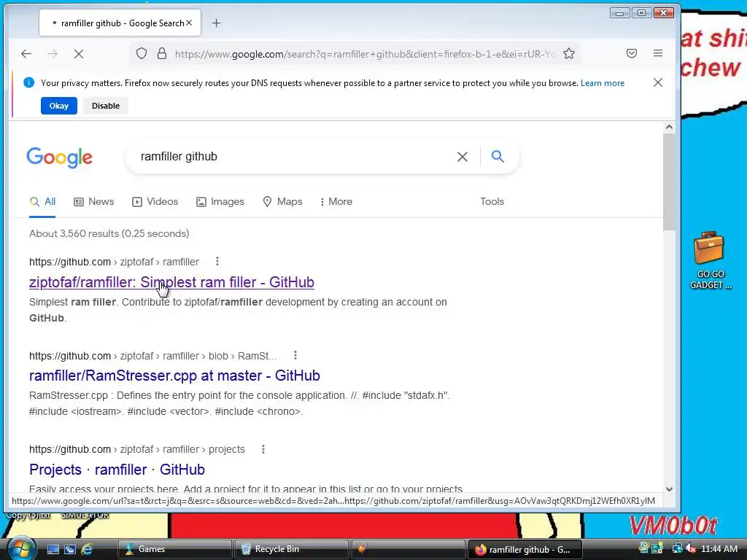The image size is (747, 560).
Task: Click the 'Simplest ram filler. Contribute' snippet text
Action: tap(239, 310)
